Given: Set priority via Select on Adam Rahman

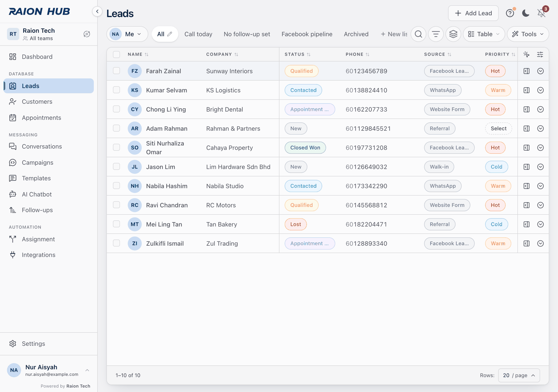Looking at the screenshot, I should (x=498, y=129).
